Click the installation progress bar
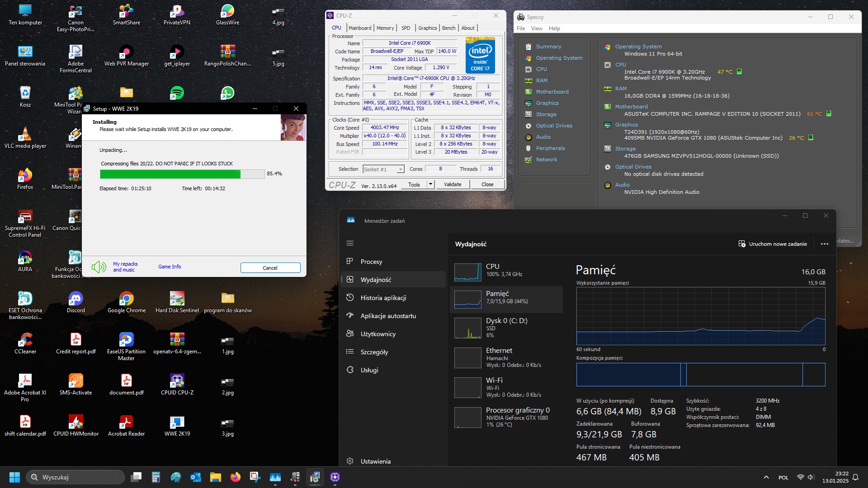868x488 pixels. (x=182, y=174)
